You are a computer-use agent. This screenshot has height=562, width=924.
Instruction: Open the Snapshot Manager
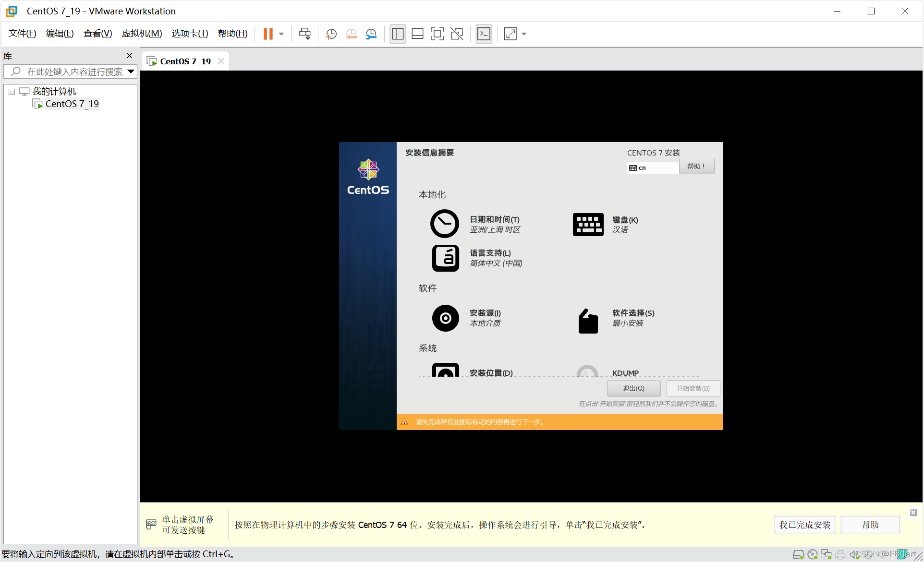tap(371, 34)
